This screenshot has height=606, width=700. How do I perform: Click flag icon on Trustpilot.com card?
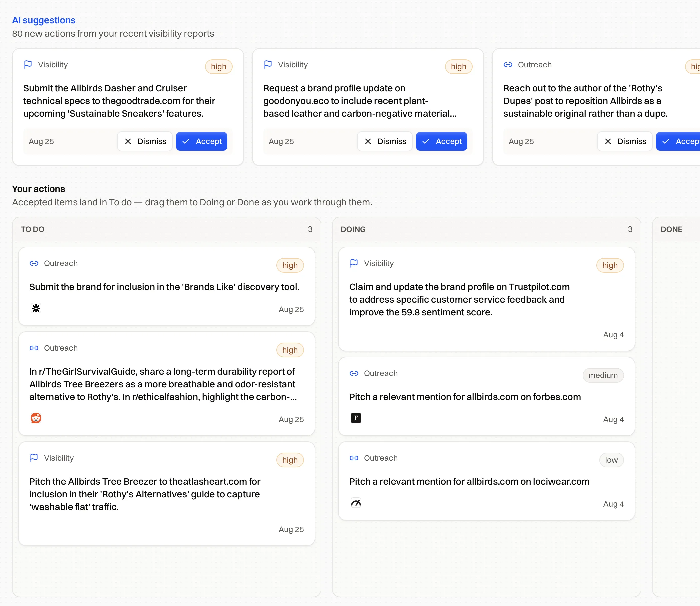coord(354,263)
